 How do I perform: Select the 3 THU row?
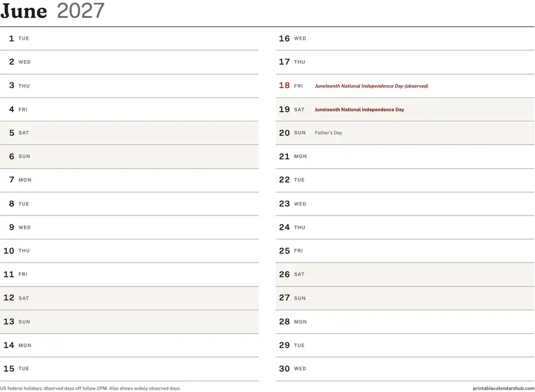click(129, 86)
